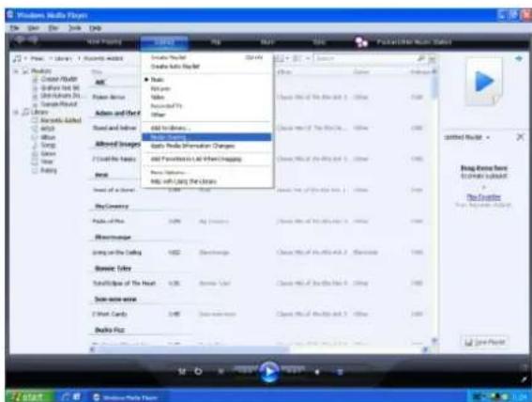
Task: Open the File menu
Action: click(x=14, y=28)
